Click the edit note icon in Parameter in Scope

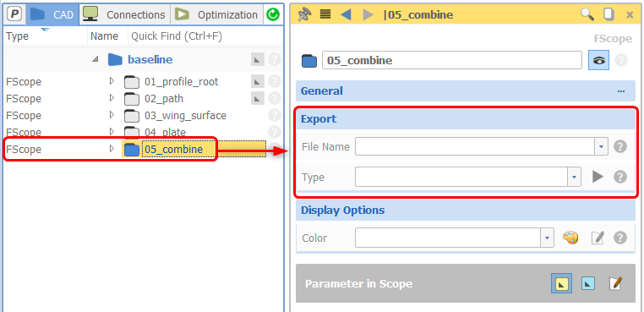click(x=614, y=283)
